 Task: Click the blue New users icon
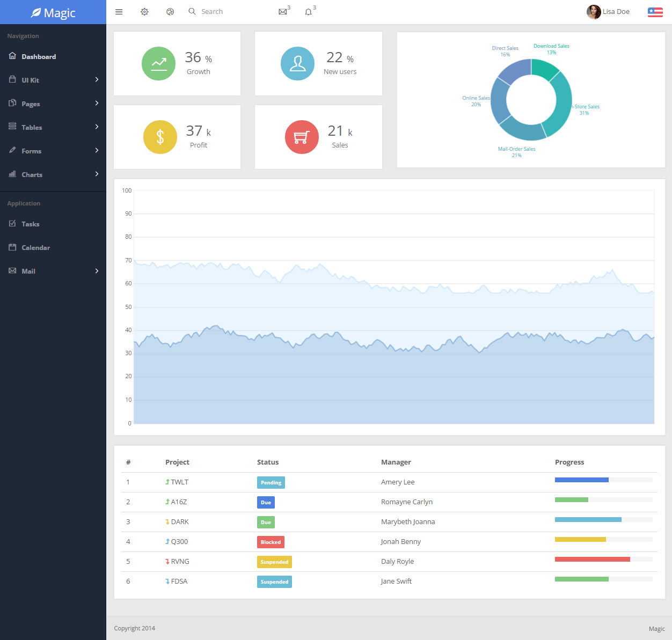coord(297,63)
